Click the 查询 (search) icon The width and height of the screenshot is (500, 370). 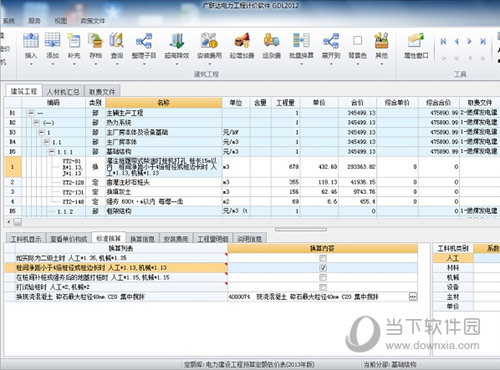pos(117,41)
